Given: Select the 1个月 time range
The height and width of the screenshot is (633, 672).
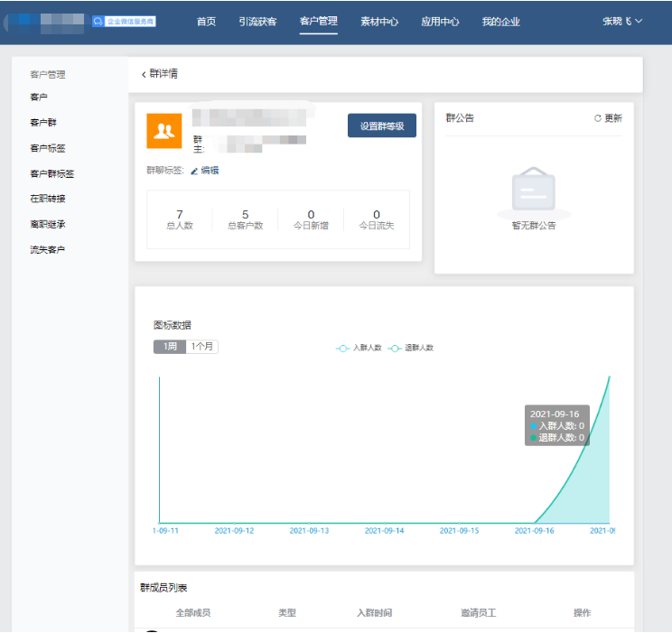Looking at the screenshot, I should (x=202, y=347).
